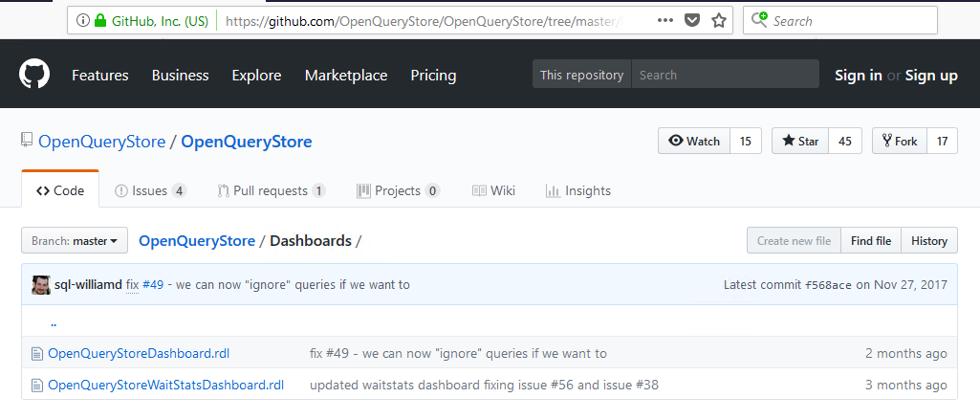Click the OpenQueryStoreWaitStatsDashboard.rdl file icon
Viewport: 980px width, 420px height.
click(37, 386)
